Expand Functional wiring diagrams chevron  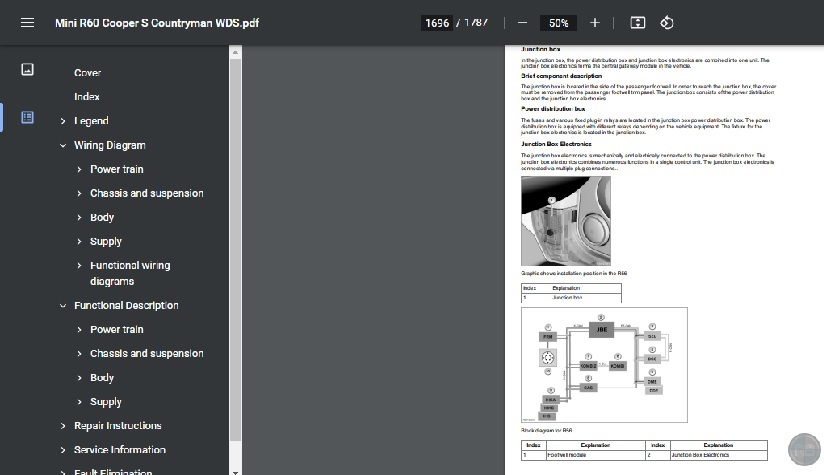coord(79,265)
